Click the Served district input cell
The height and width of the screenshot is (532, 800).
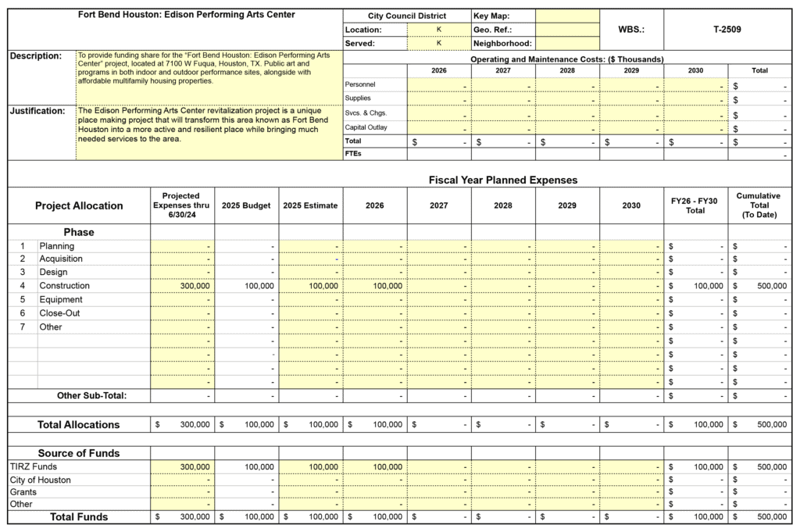pyautogui.click(x=438, y=43)
